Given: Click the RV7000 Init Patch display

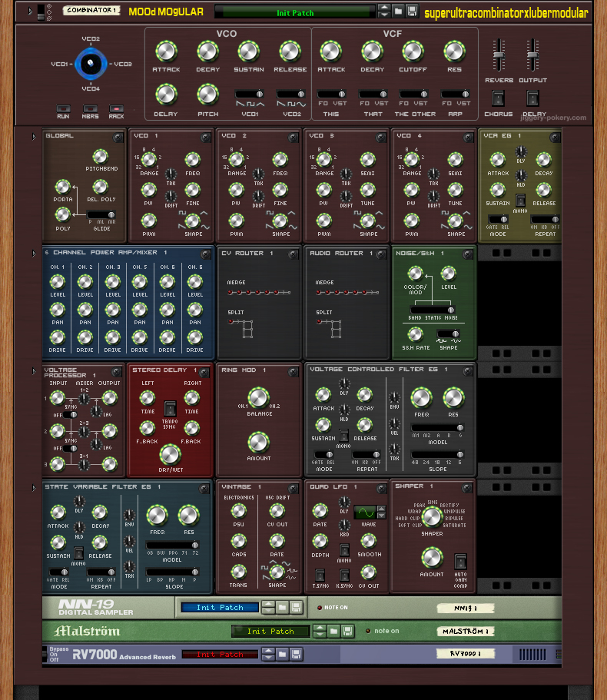Looking at the screenshot, I should pyautogui.click(x=220, y=655).
